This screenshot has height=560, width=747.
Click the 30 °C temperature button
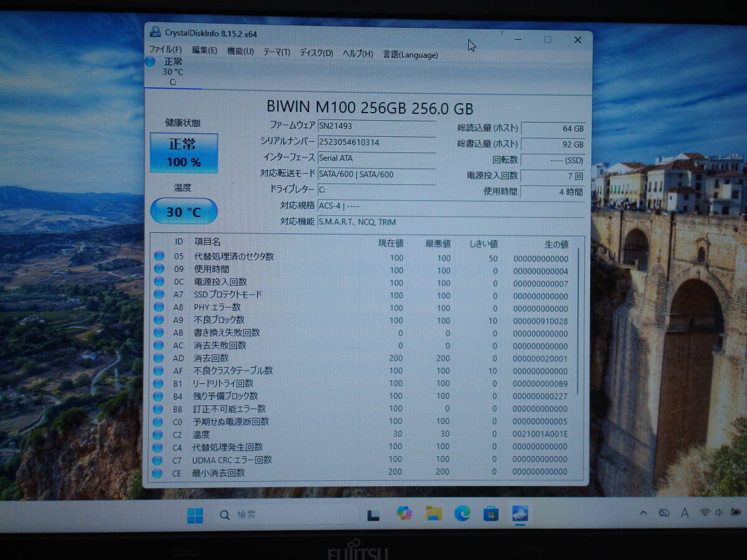pyautogui.click(x=184, y=212)
